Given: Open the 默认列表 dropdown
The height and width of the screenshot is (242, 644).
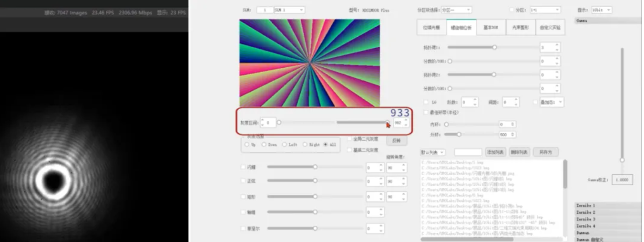Looking at the screenshot, I should click(x=432, y=152).
